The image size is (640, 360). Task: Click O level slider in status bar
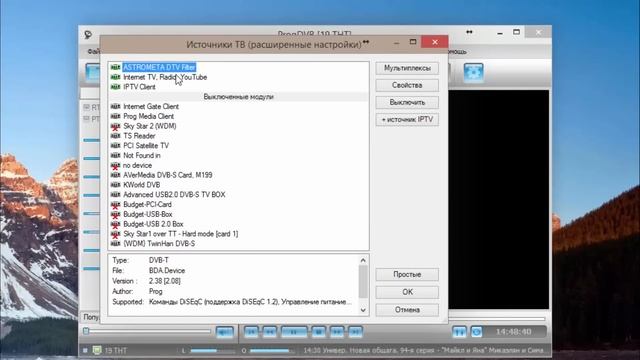click(272, 350)
